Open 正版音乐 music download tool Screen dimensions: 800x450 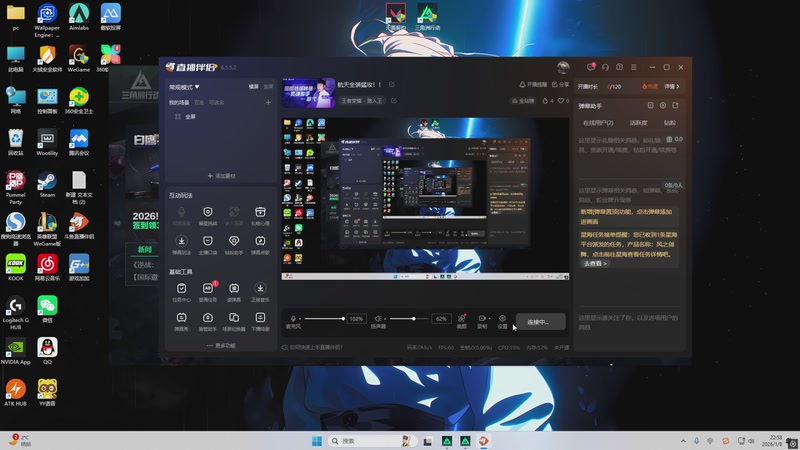coord(260,292)
